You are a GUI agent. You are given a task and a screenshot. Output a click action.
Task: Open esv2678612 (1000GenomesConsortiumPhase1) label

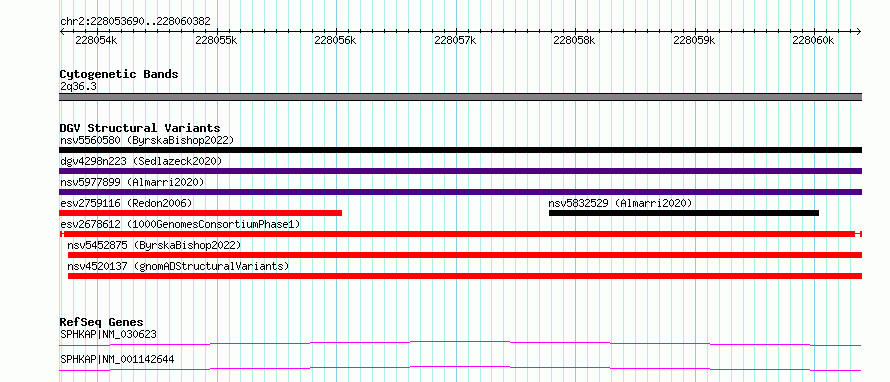coord(180,224)
